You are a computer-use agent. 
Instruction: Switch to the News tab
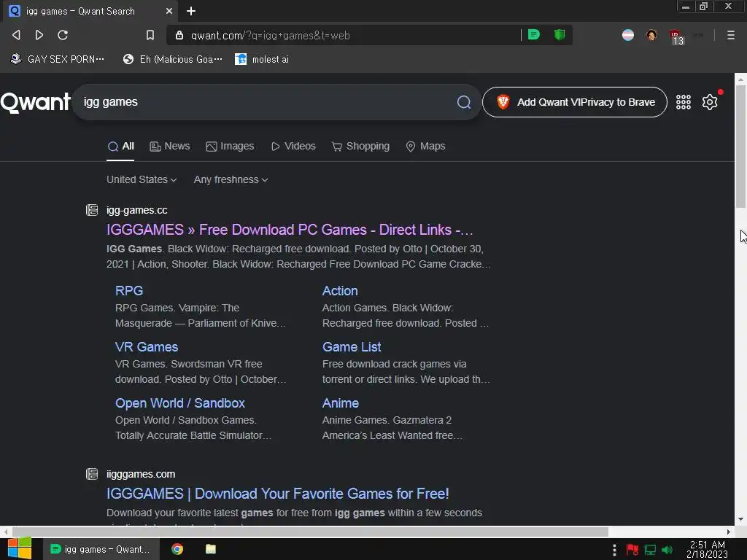pos(169,146)
